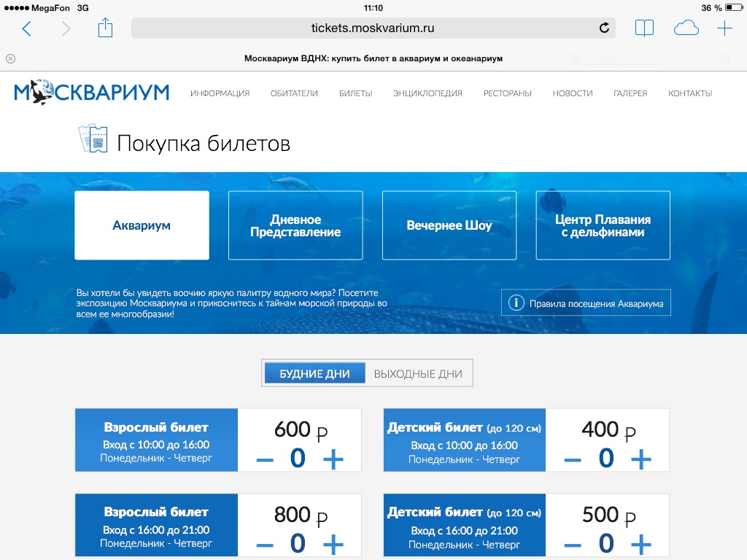Click the 800 ₽ price
This screenshot has width=747, height=560.
point(301,516)
